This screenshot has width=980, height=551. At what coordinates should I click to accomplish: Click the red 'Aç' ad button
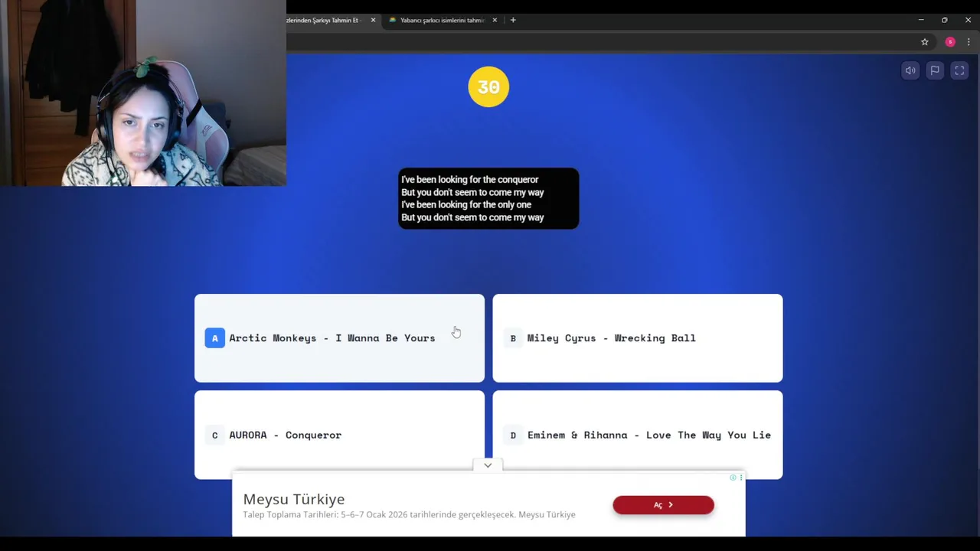tap(663, 505)
